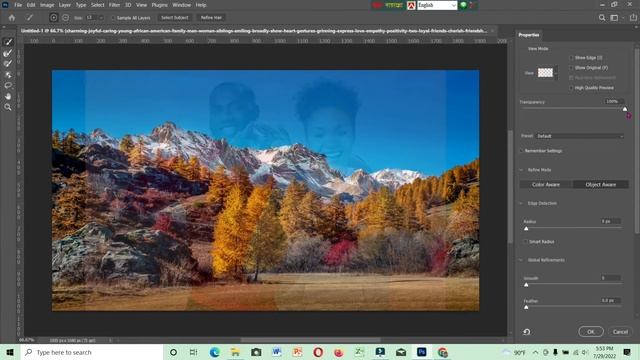Select the Object Selection tool
The width and height of the screenshot is (640, 360).
(8, 75)
